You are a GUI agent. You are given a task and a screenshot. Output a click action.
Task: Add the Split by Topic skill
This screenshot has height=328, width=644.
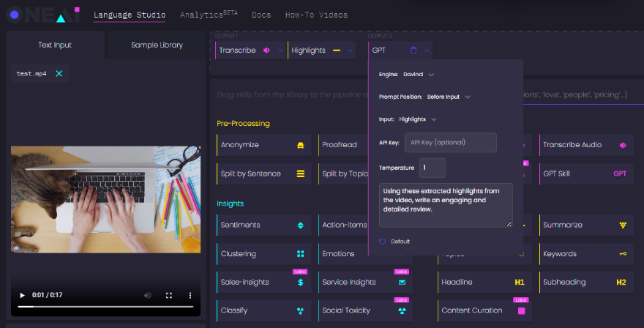[x=343, y=174]
